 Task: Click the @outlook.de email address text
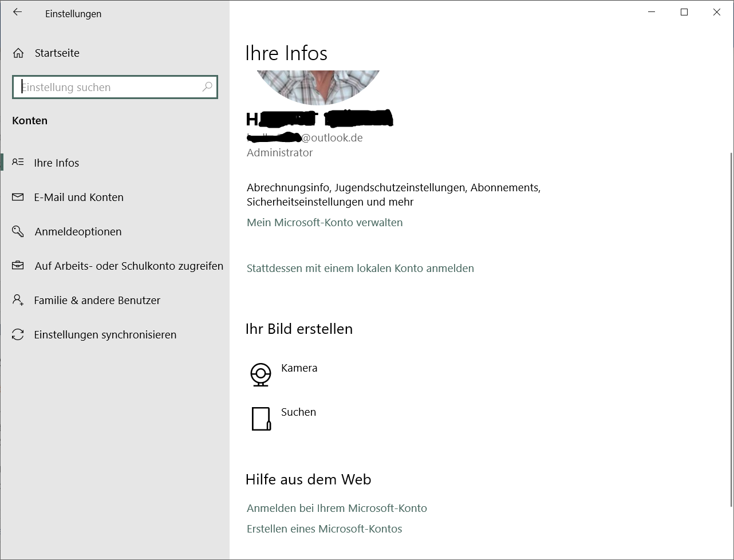click(332, 138)
